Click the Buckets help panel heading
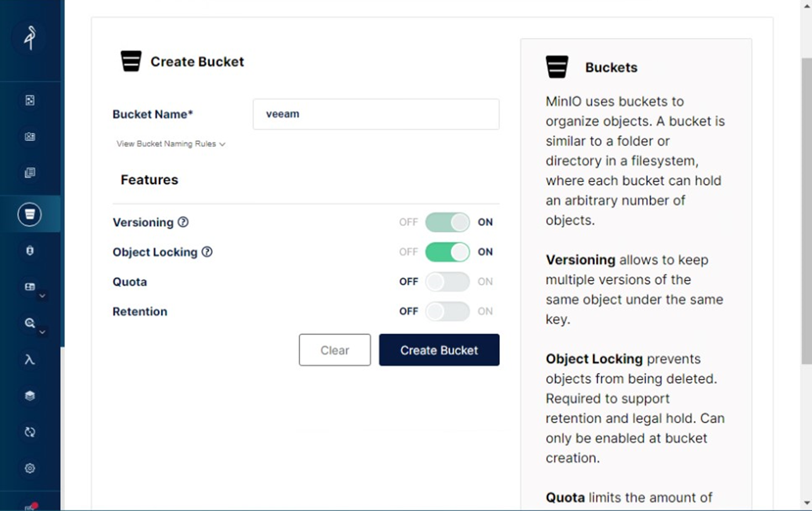812x511 pixels. tap(611, 67)
